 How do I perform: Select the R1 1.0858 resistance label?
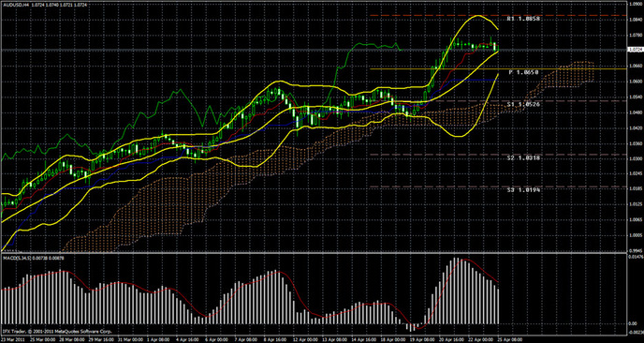pyautogui.click(x=523, y=19)
